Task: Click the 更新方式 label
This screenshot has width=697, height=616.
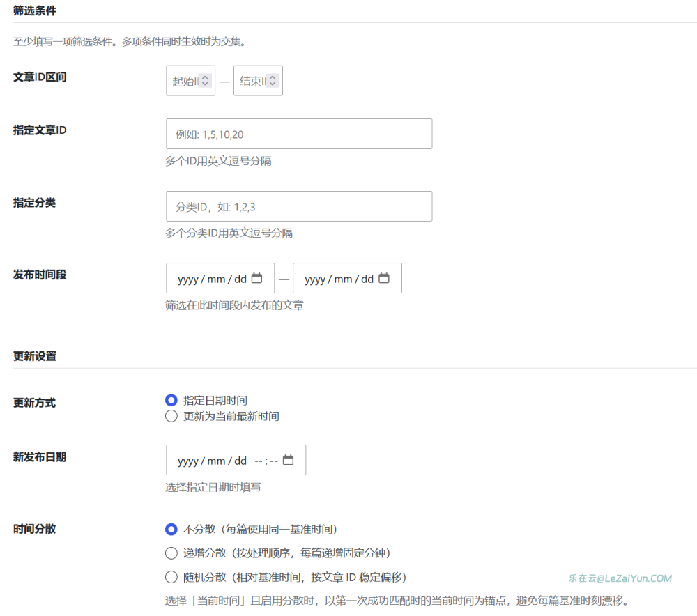Action: (x=34, y=403)
